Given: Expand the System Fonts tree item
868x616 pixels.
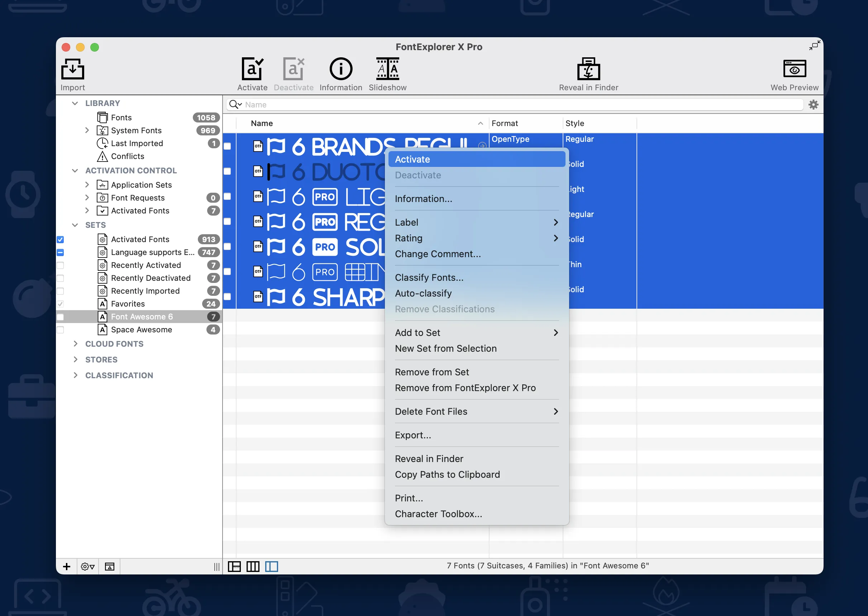Looking at the screenshot, I should point(87,130).
